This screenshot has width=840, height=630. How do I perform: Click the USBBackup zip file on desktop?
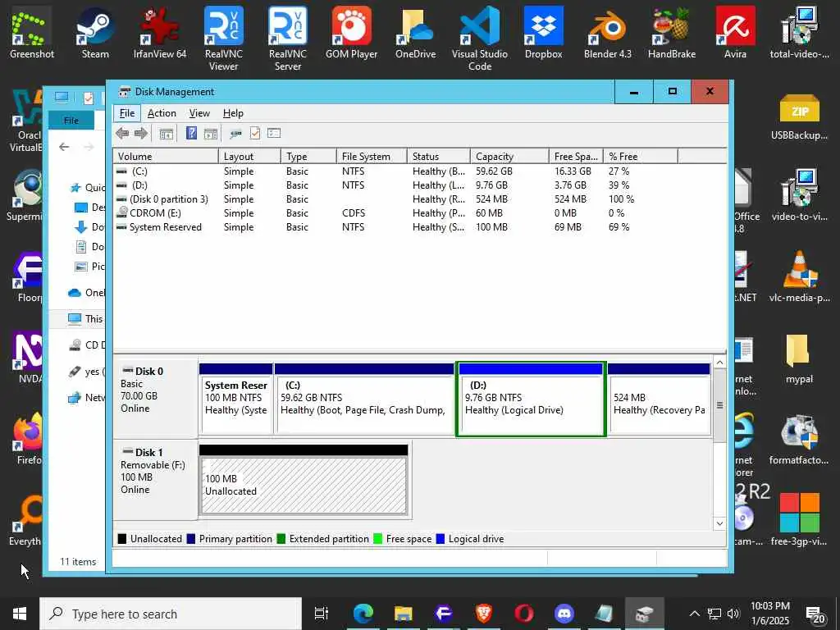click(x=799, y=116)
